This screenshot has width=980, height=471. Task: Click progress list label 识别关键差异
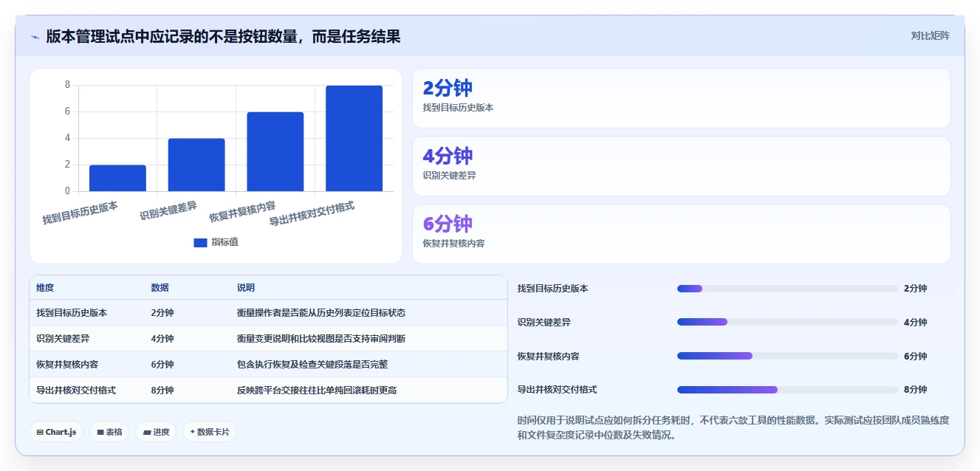(544, 323)
